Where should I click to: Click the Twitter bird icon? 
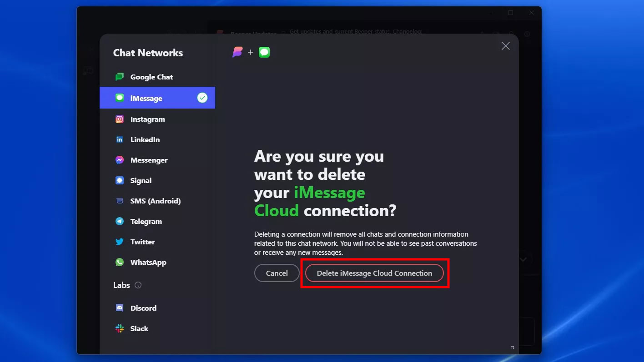[x=120, y=242]
